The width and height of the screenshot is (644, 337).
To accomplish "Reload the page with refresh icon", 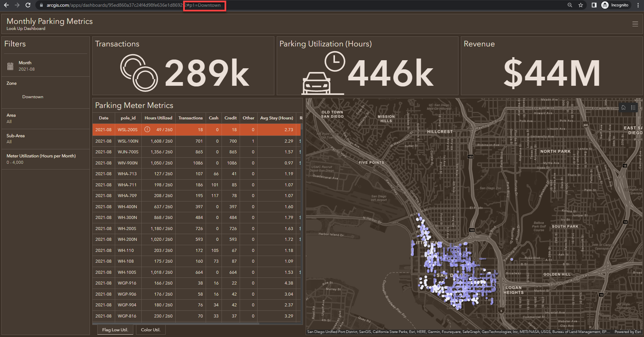I will 28,5.
